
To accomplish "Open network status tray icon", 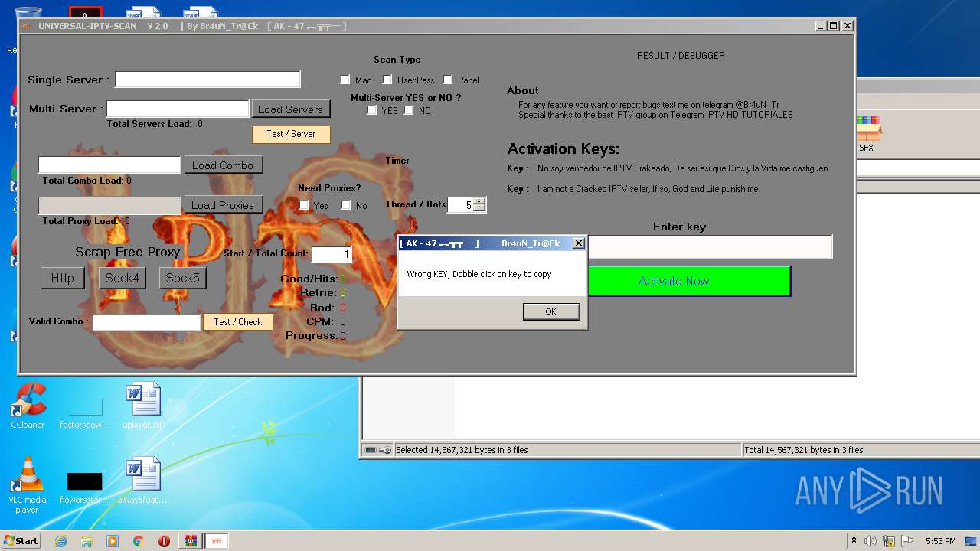I will pos(889,541).
